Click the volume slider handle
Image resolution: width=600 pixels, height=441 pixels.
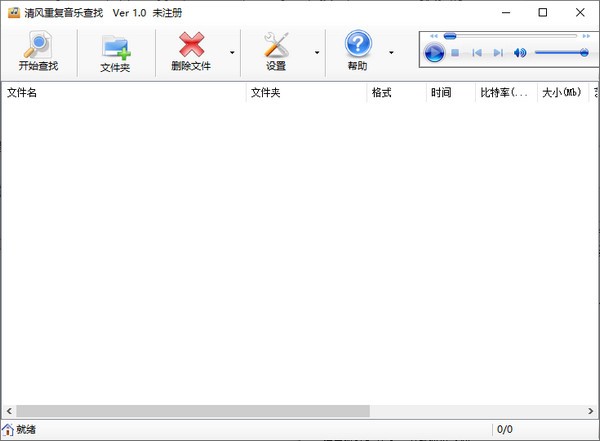click(584, 52)
